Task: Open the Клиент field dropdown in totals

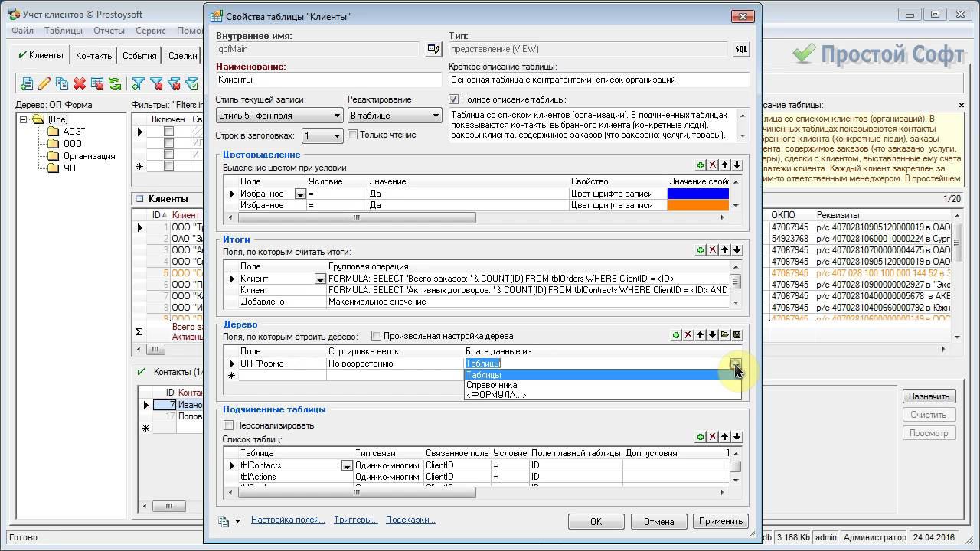Action: pos(320,279)
